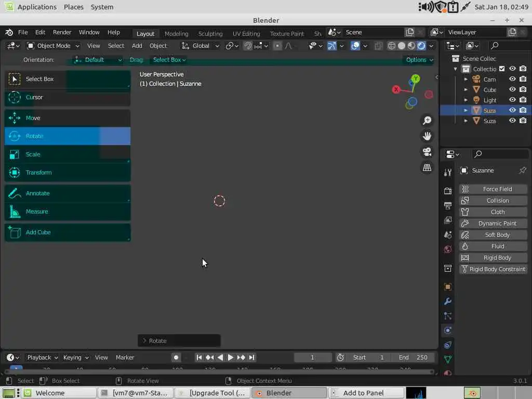Play the animation forward
The width and height of the screenshot is (532, 399).
[x=230, y=357]
